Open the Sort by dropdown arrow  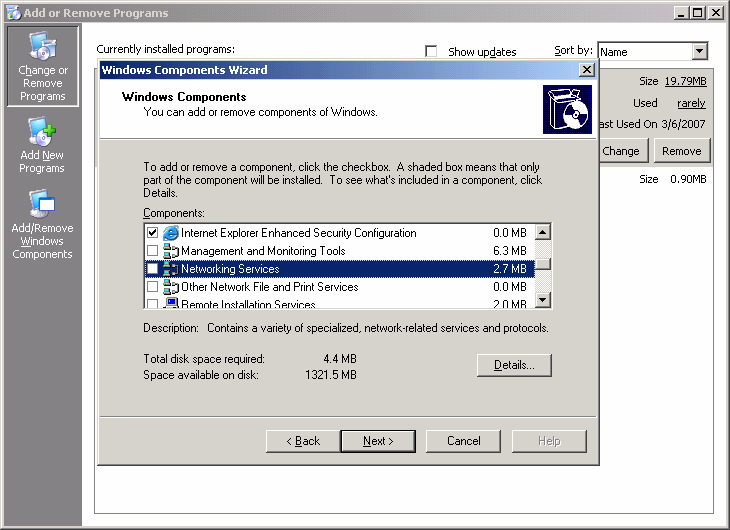coord(699,51)
